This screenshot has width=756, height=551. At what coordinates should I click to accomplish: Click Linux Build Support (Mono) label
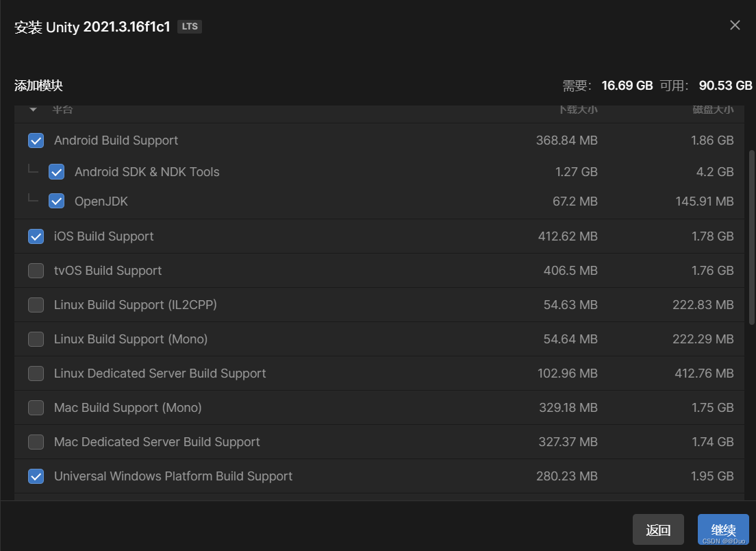(x=131, y=339)
